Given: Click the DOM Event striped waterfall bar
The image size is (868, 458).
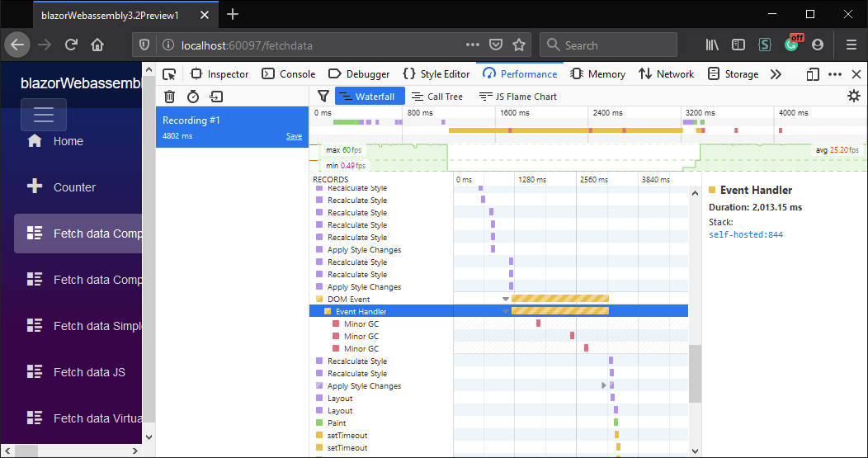Looking at the screenshot, I should click(560, 299).
